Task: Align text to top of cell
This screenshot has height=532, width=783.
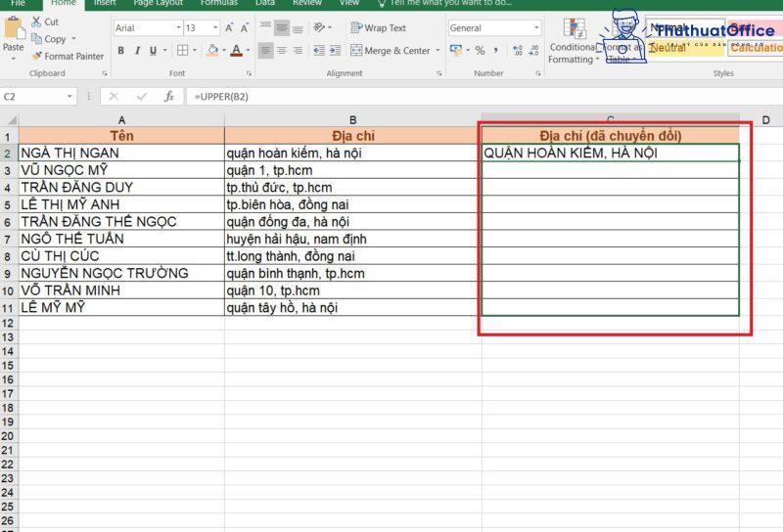Action: tap(265, 27)
